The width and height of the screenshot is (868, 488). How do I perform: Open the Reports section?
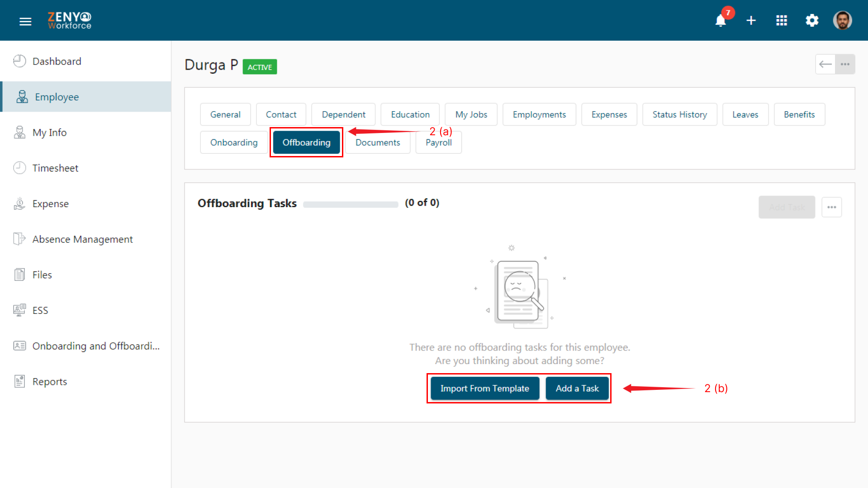85,381
